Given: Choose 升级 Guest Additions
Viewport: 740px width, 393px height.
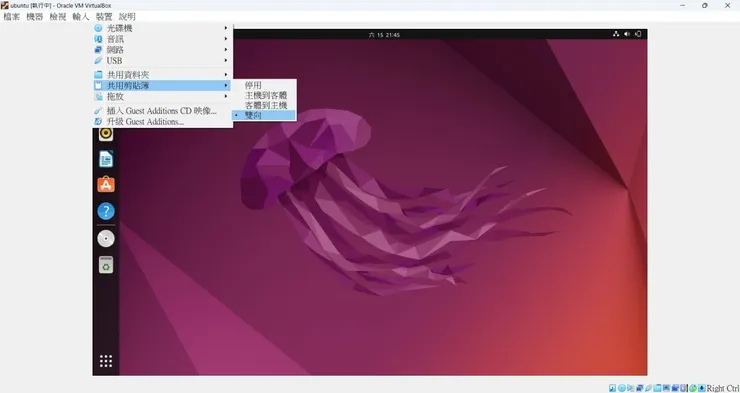Looking at the screenshot, I should [x=162, y=122].
